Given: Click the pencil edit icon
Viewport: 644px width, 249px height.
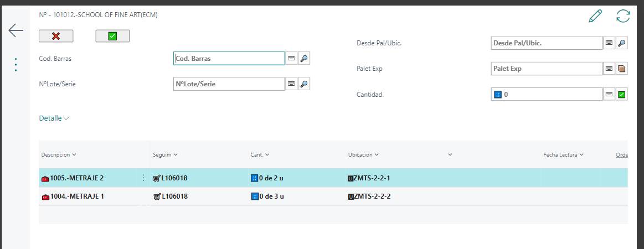Looking at the screenshot, I should pos(595,17).
